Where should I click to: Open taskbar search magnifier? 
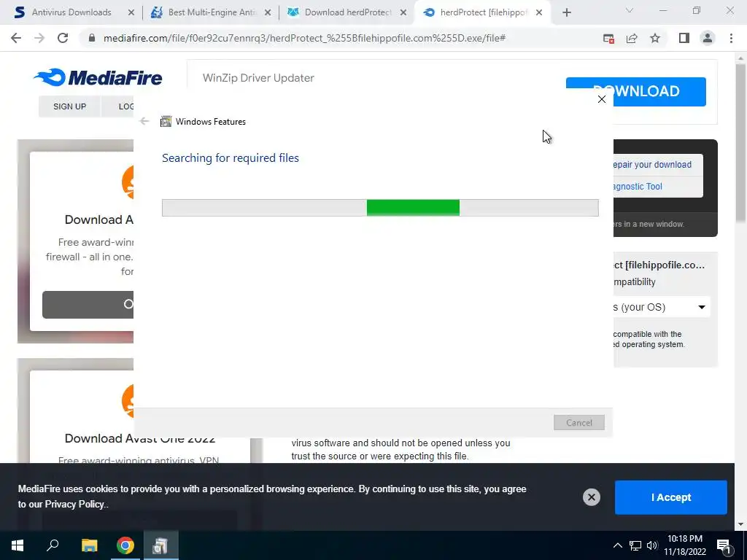point(53,545)
